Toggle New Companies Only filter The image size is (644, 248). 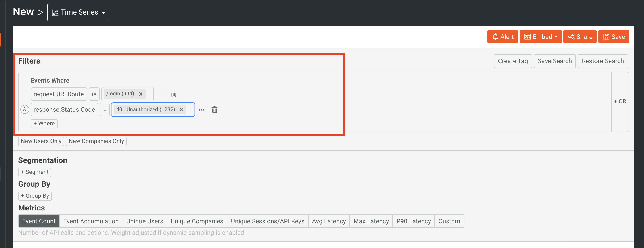tap(96, 141)
